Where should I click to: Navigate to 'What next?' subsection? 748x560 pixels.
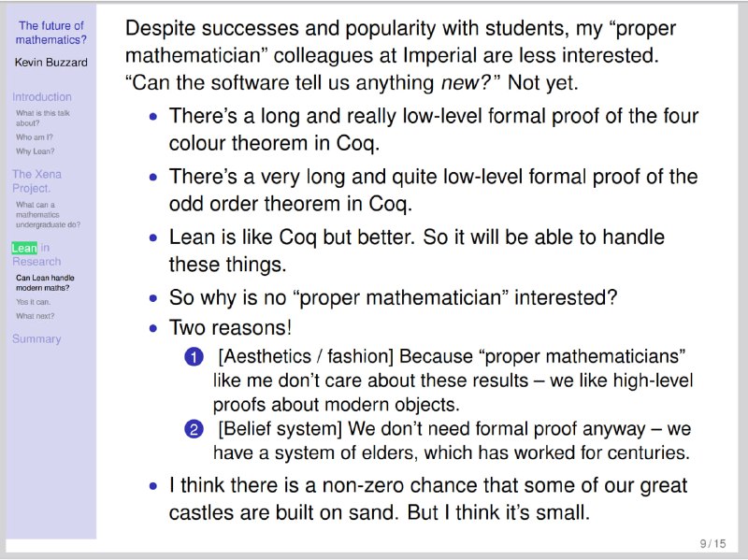(x=36, y=316)
